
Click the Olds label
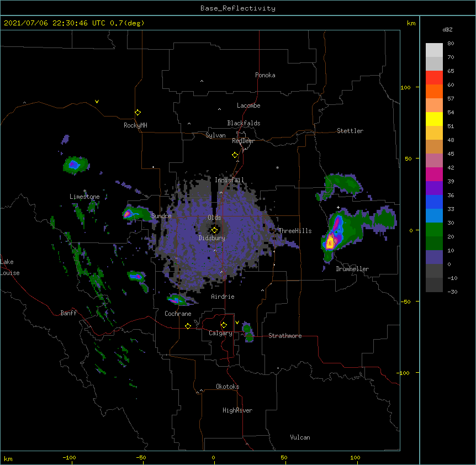(x=214, y=218)
